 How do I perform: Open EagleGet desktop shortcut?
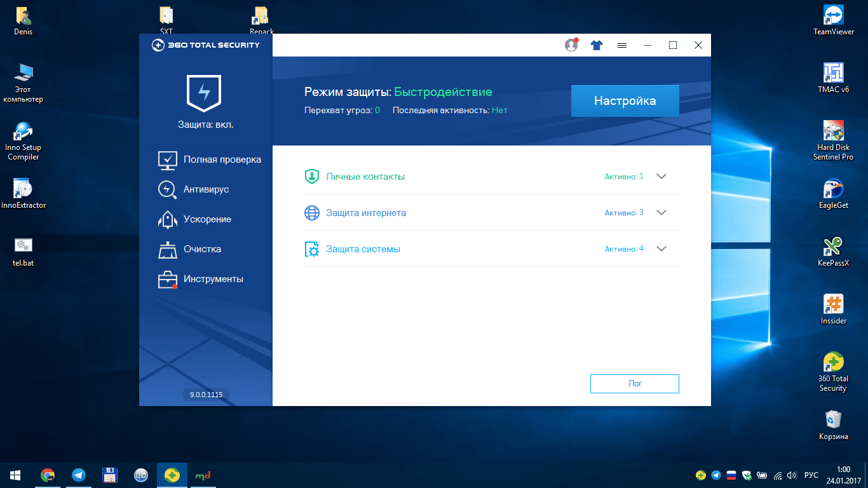[x=833, y=194]
